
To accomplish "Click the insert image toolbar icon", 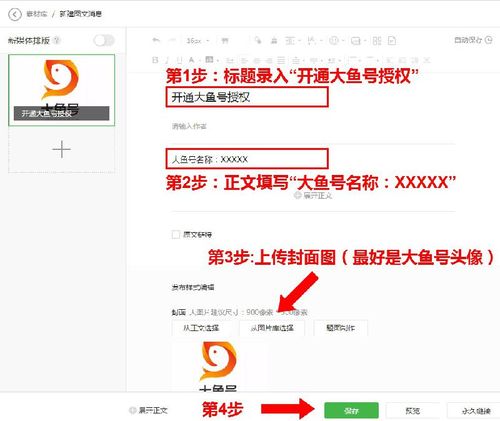I will (x=356, y=41).
